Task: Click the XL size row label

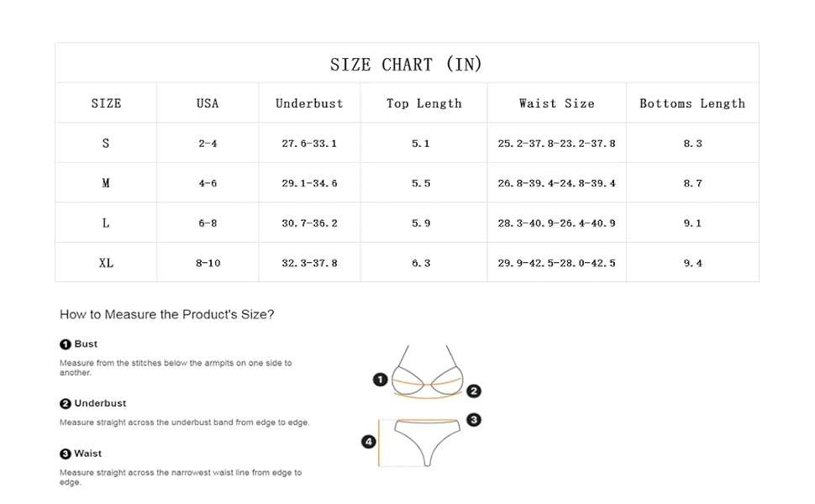Action: tap(106, 263)
